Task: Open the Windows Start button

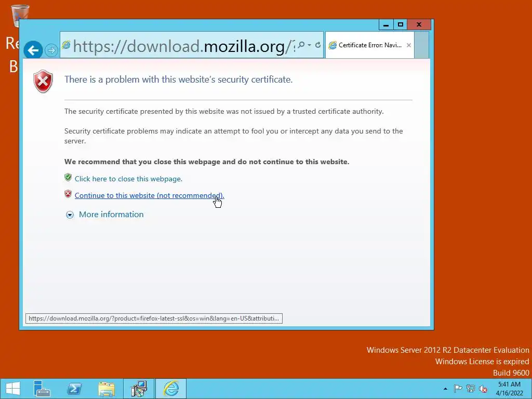Action: [x=13, y=389]
